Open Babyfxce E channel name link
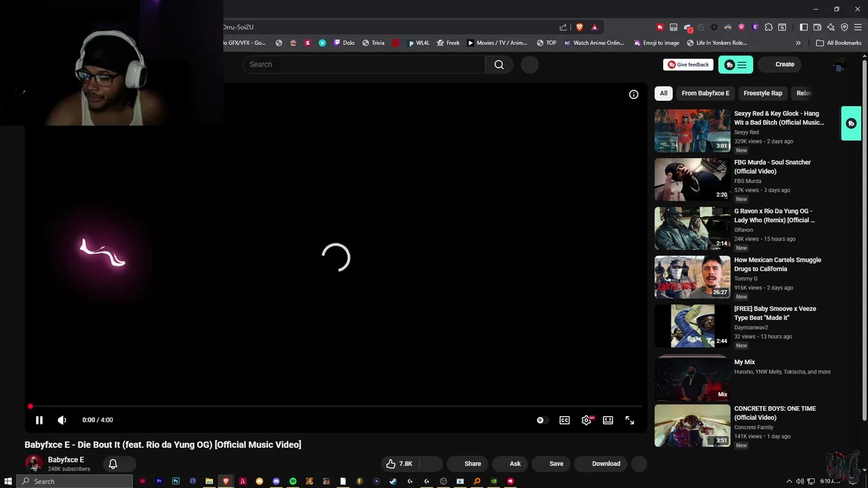This screenshot has width=868, height=488. coord(66,460)
